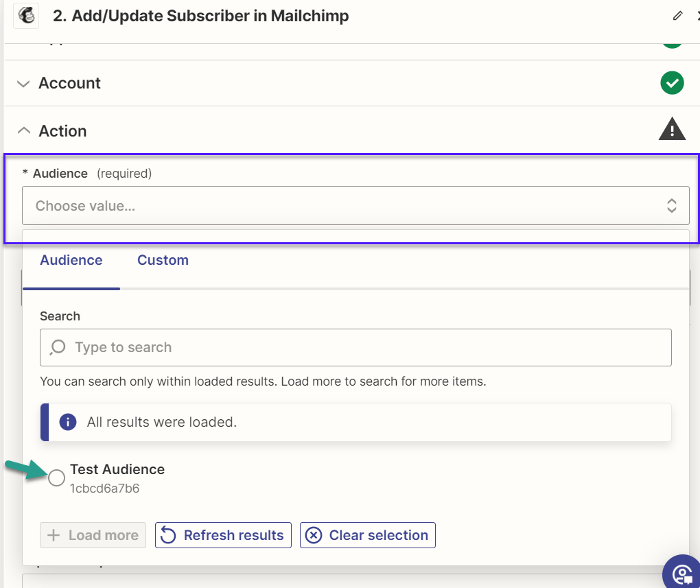Click the step title Add/Update Subscriber in Mailchimp

[201, 16]
